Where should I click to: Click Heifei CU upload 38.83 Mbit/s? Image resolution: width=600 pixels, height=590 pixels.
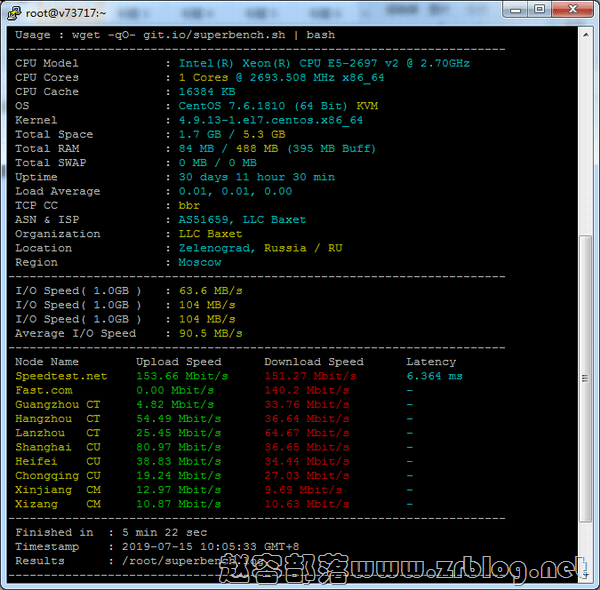coord(179,461)
